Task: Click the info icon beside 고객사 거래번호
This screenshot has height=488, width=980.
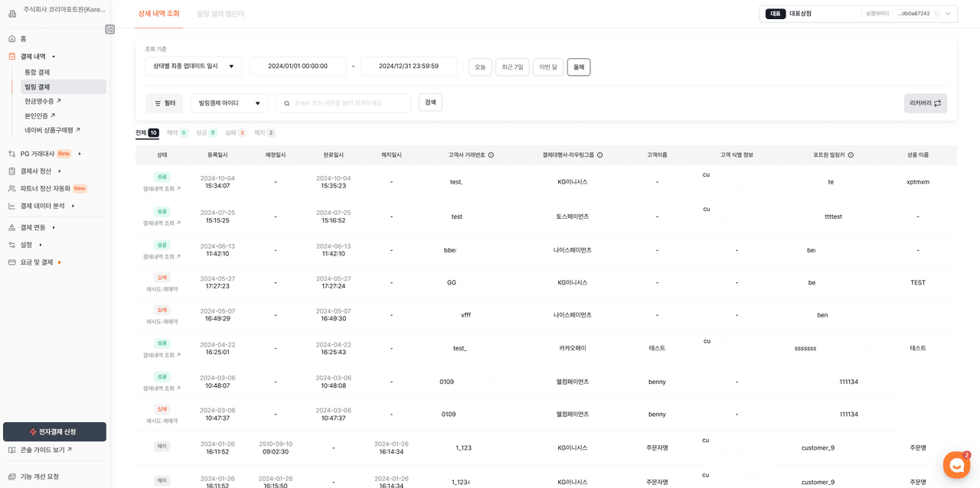Action: point(491,155)
